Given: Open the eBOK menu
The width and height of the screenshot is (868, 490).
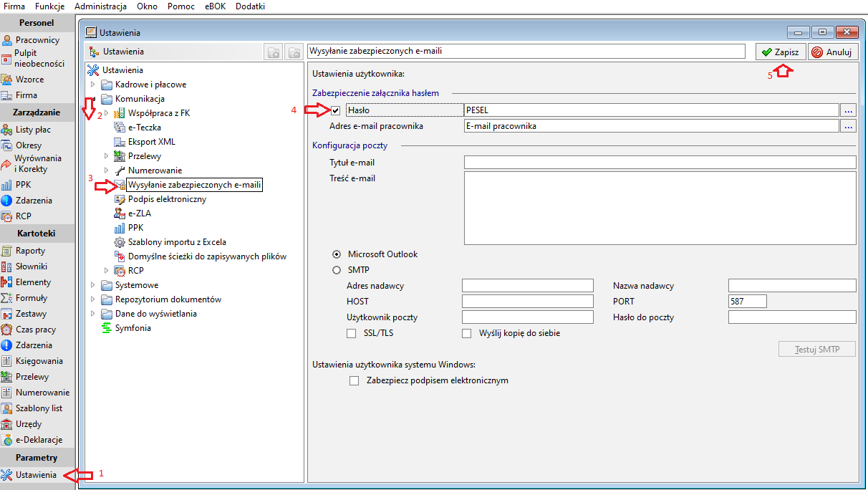Looking at the screenshot, I should [x=216, y=6].
